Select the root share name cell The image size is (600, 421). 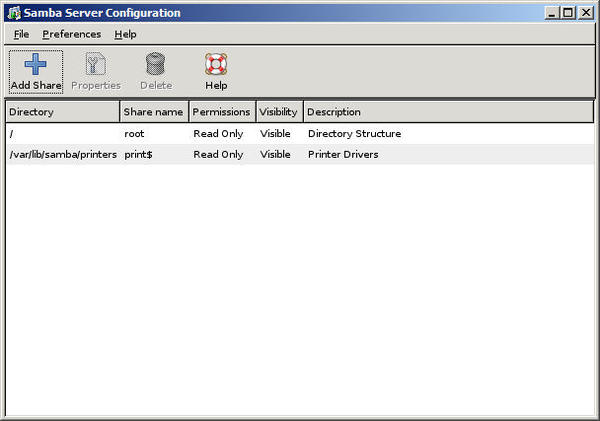point(134,134)
